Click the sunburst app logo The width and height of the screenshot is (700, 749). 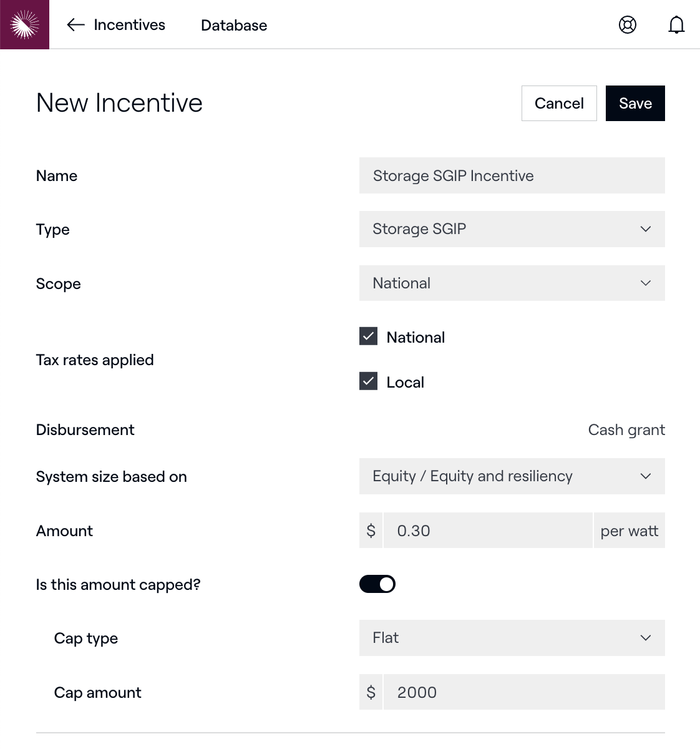24,24
